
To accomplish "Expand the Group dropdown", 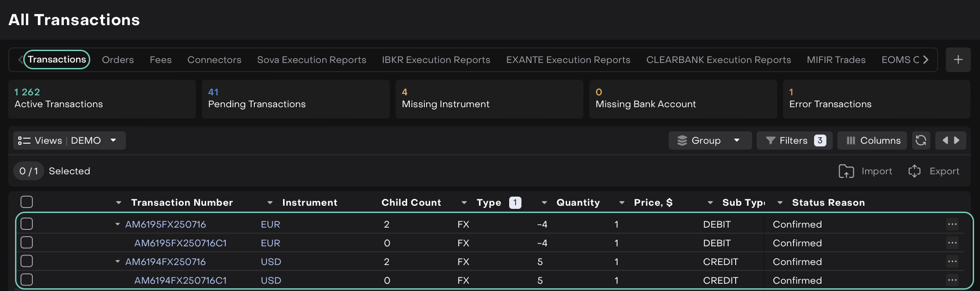I will click(710, 140).
